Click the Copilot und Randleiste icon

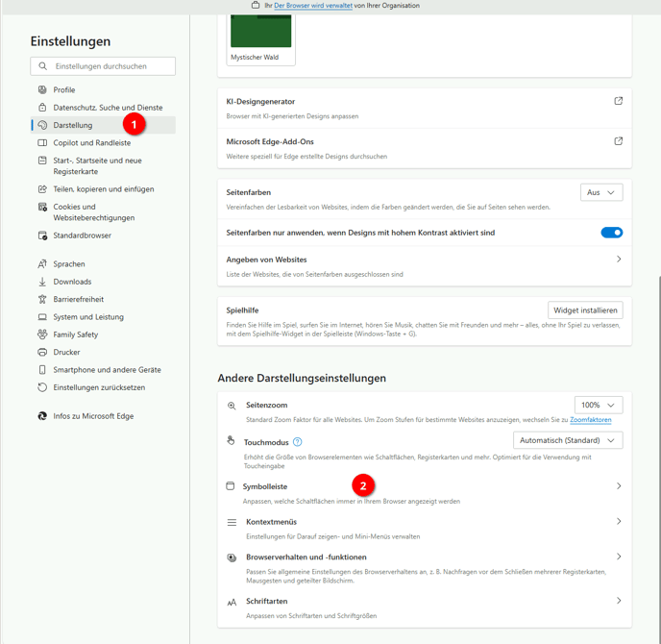tap(42, 143)
